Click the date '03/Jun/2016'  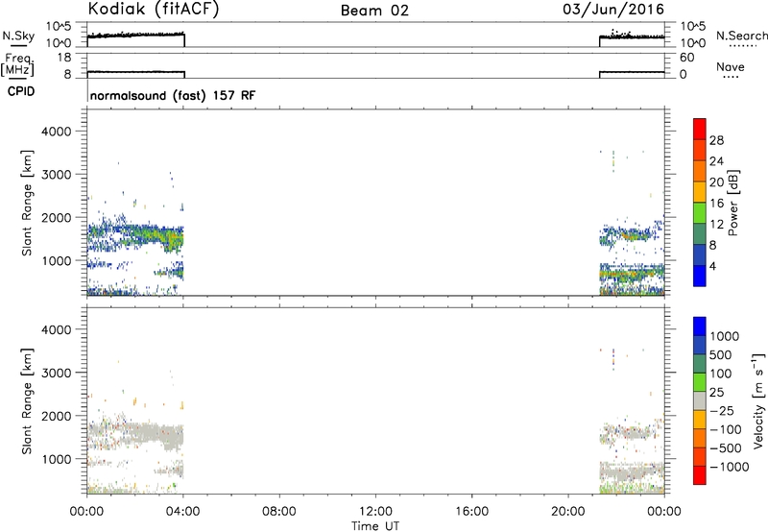pyautogui.click(x=613, y=10)
